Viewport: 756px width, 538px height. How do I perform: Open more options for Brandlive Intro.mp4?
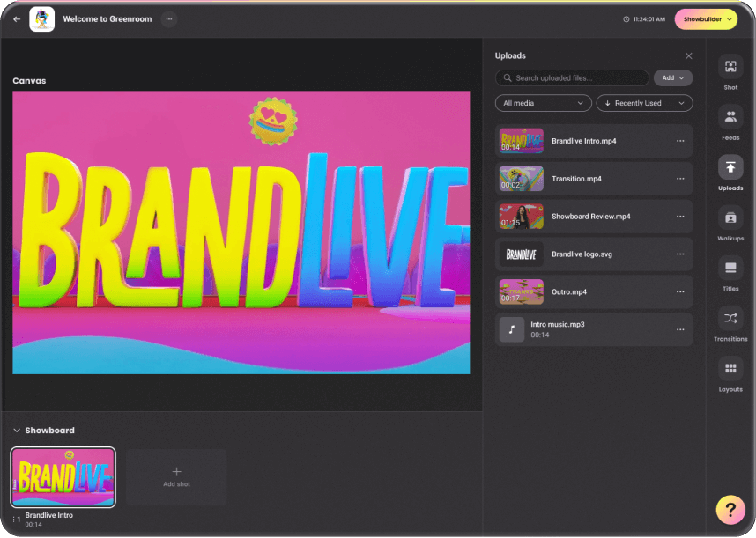tap(680, 141)
